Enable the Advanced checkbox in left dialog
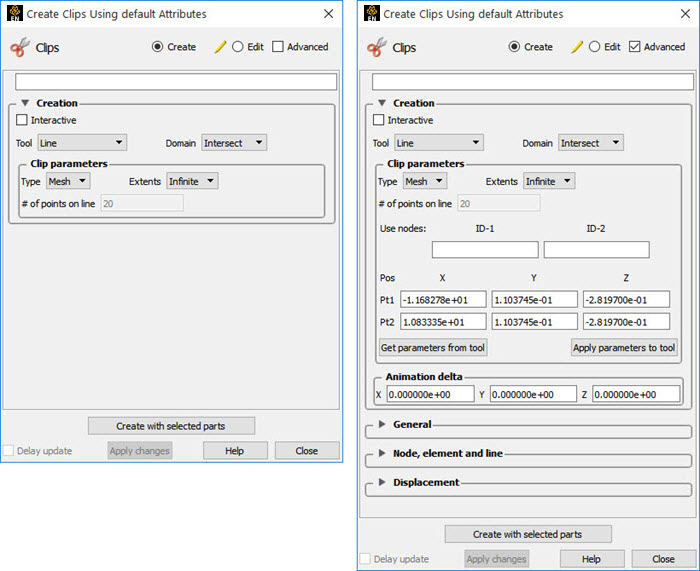 click(278, 46)
